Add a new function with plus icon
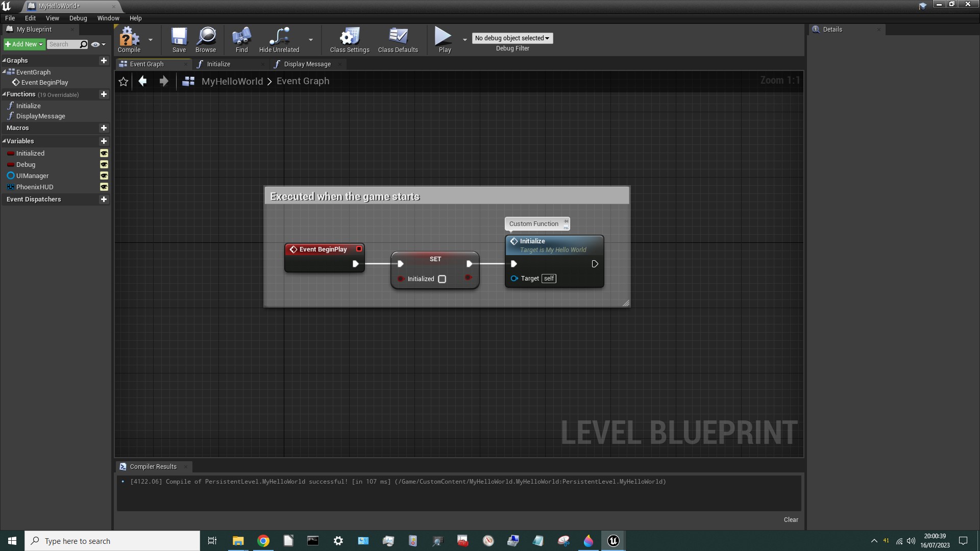980x551 pixels. [104, 94]
